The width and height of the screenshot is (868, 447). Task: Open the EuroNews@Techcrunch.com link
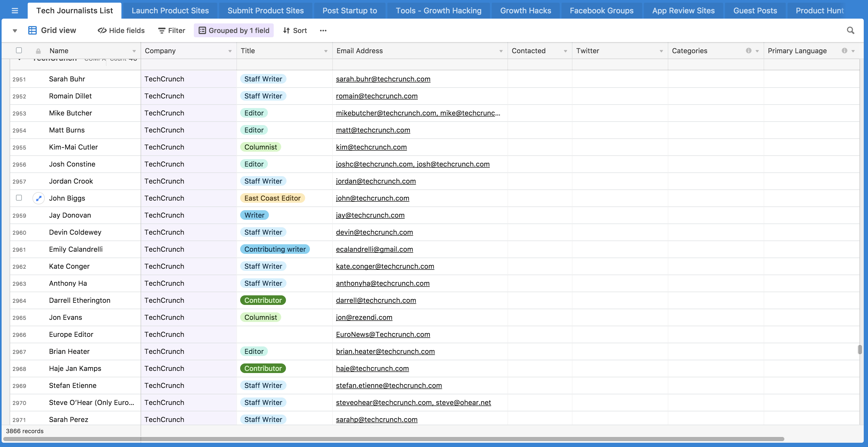click(x=383, y=334)
